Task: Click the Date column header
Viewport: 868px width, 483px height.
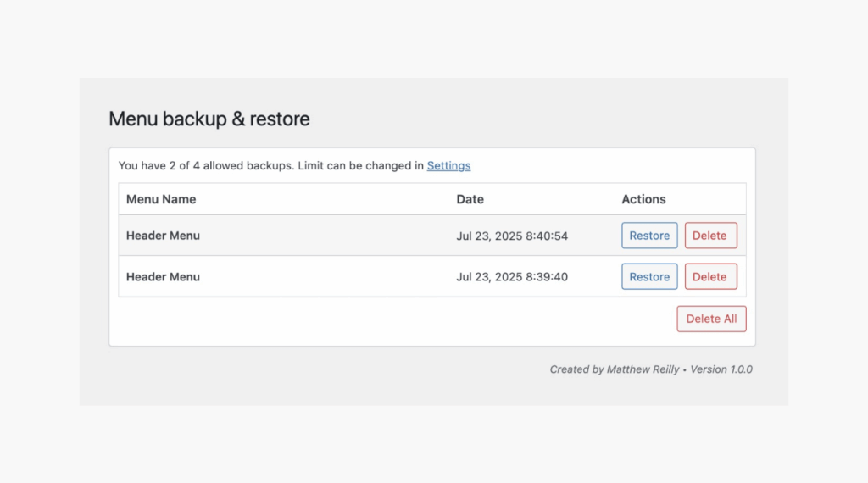Action: tap(470, 199)
